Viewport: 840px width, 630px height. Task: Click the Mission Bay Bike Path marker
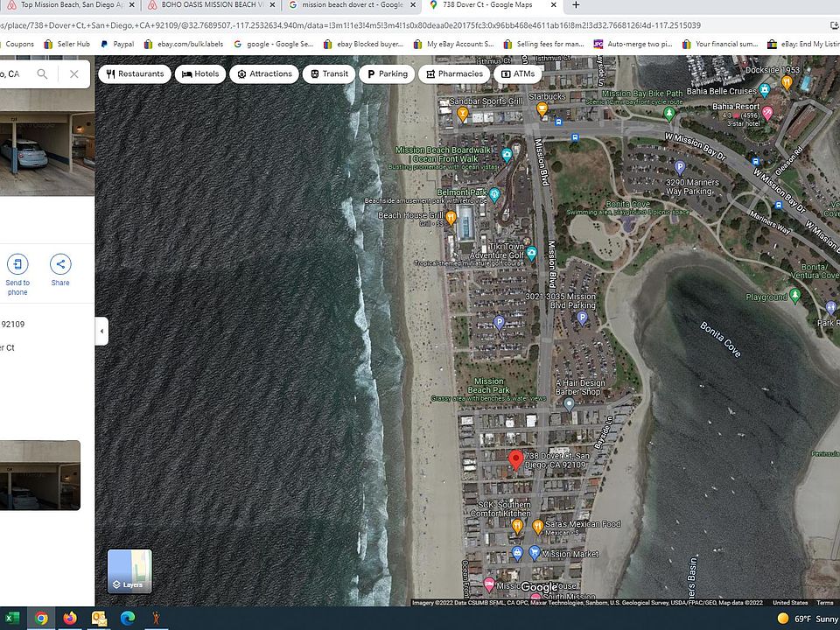click(x=668, y=113)
